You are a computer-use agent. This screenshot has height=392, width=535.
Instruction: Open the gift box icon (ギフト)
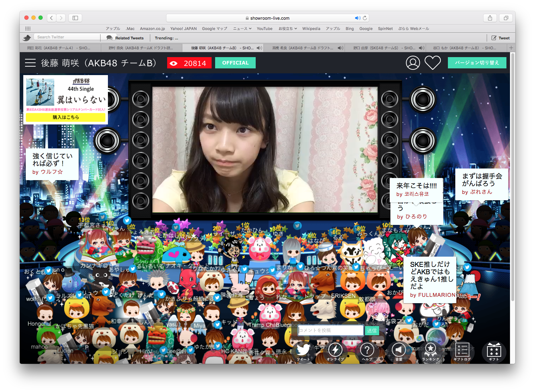494,352
